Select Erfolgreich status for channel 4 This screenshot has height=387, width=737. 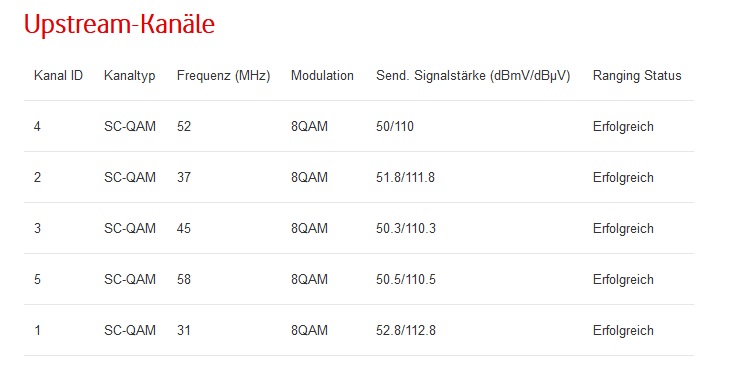[x=623, y=127]
